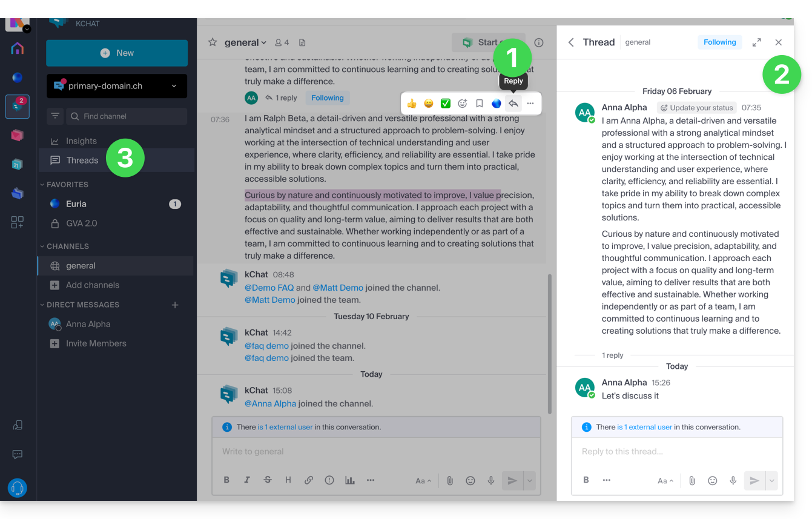React with the thumbs up emoji

pos(412,104)
